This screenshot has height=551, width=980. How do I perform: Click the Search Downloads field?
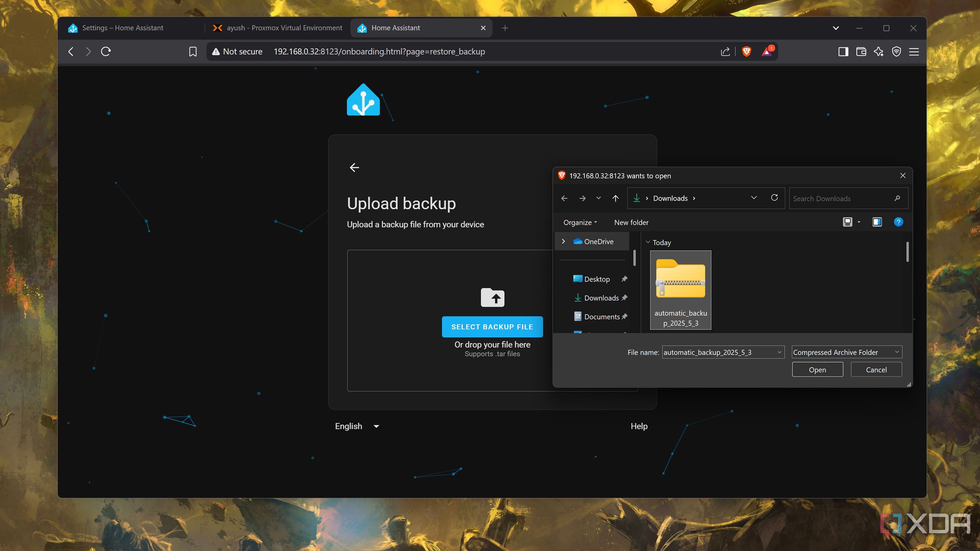point(848,198)
